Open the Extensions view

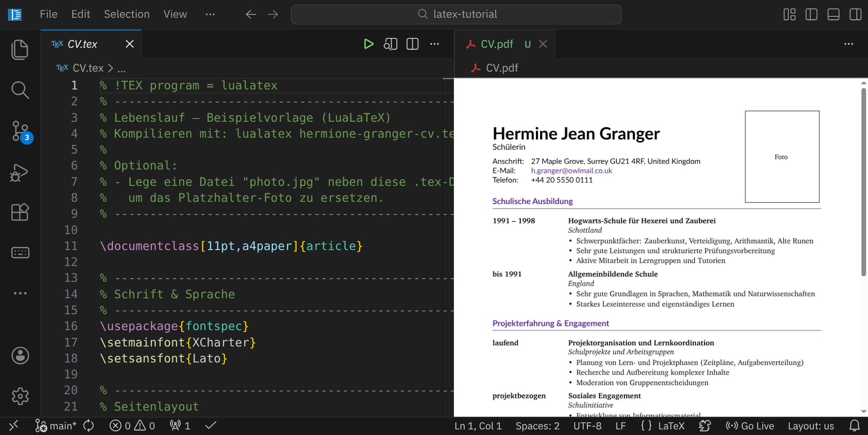(x=20, y=213)
